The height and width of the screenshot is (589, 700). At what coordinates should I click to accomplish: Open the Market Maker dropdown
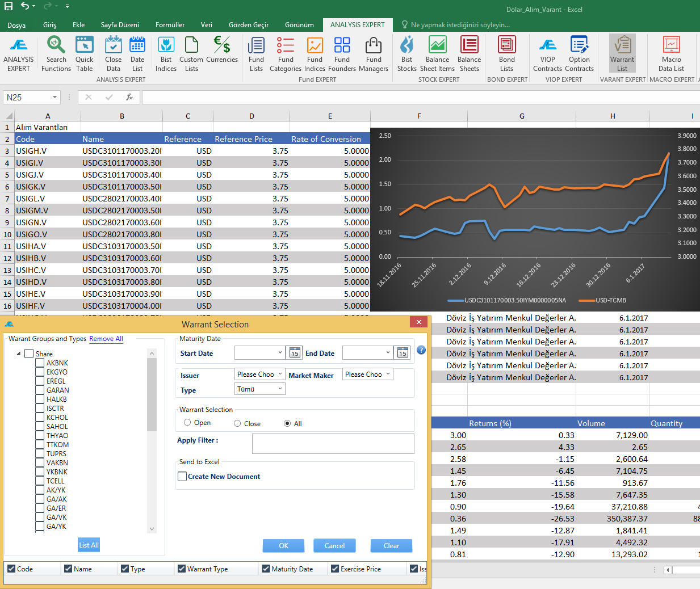pyautogui.click(x=367, y=375)
